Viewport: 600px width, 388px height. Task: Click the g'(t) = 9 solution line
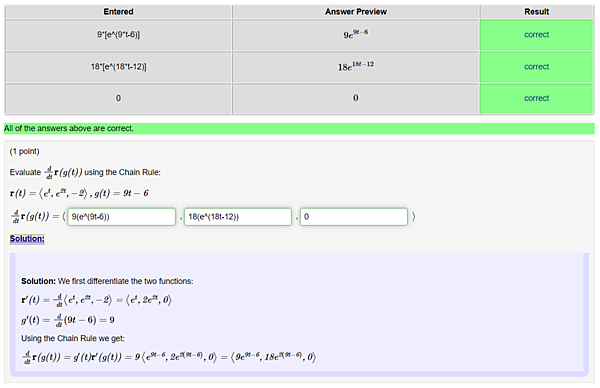pyautogui.click(x=68, y=320)
